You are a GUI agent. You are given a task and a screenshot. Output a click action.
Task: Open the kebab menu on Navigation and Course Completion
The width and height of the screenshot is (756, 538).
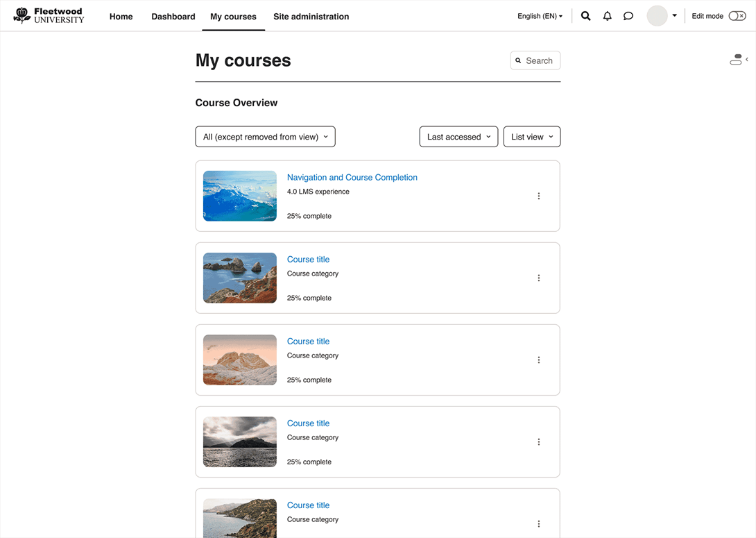coord(539,196)
